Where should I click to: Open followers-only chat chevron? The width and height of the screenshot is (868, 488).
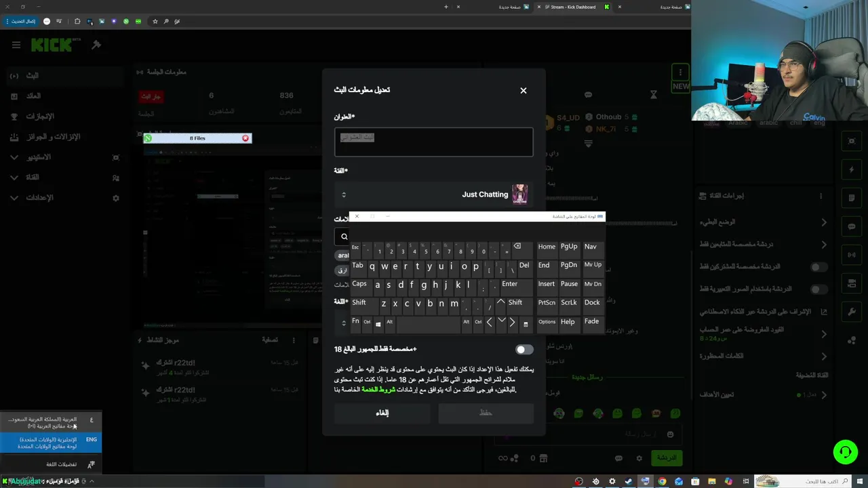(x=824, y=245)
